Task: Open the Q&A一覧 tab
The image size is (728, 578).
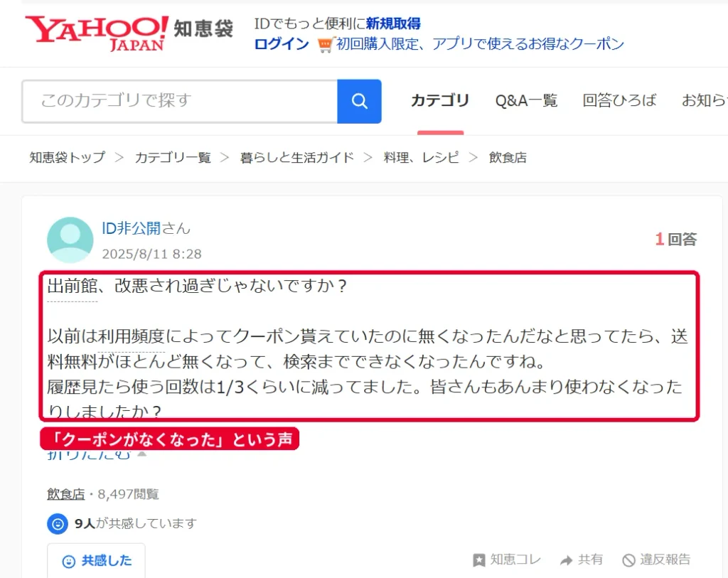Action: (x=526, y=100)
